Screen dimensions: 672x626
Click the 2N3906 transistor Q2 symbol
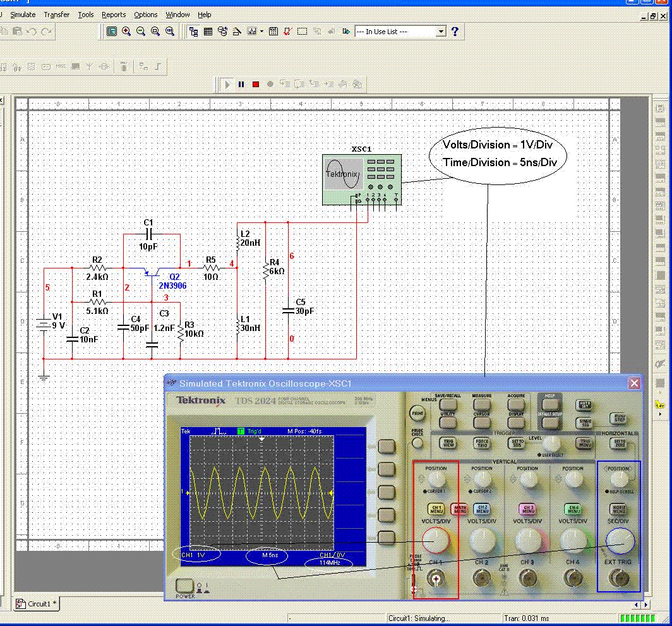click(153, 273)
